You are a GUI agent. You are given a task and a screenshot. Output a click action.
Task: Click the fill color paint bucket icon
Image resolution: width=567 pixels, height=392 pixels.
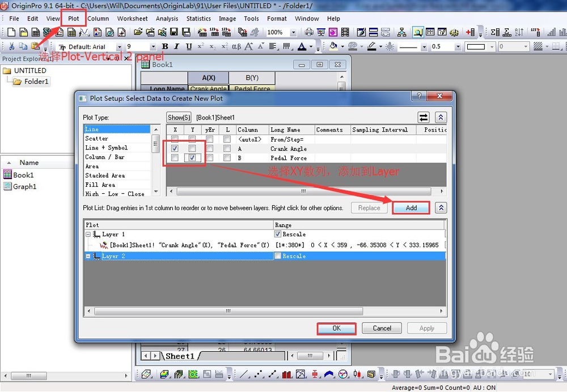[x=333, y=46]
